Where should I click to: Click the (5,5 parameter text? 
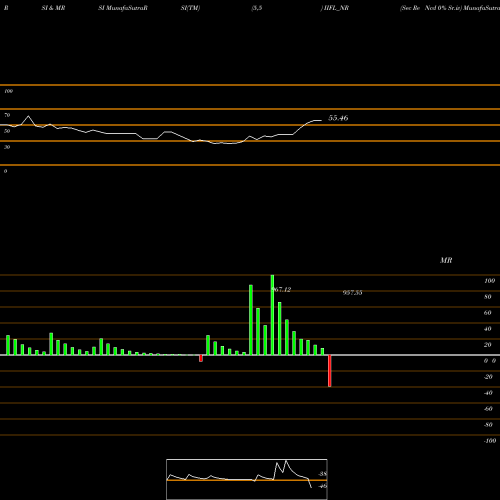pyautogui.click(x=257, y=8)
